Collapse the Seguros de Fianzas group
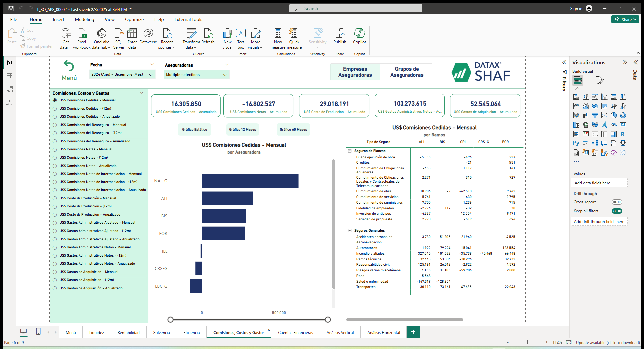Image resolution: width=644 pixels, height=349 pixels. tap(349, 151)
